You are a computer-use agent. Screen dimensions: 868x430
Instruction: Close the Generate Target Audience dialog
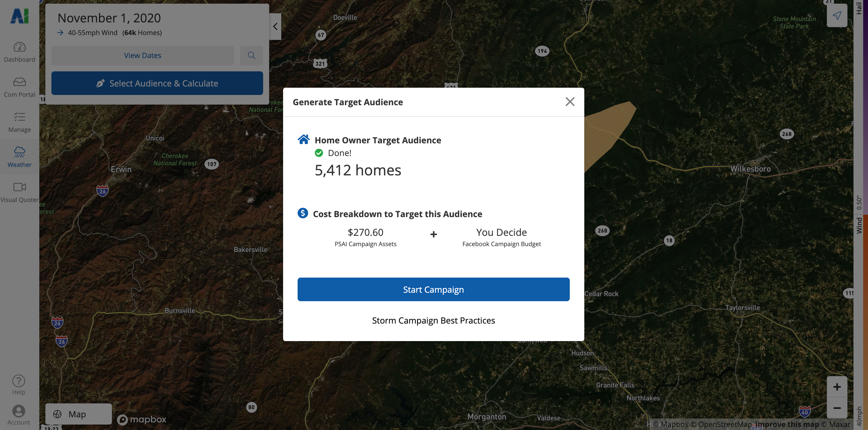pyautogui.click(x=569, y=101)
